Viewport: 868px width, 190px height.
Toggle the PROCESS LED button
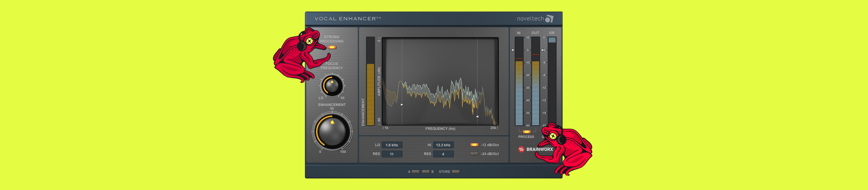coord(526,132)
